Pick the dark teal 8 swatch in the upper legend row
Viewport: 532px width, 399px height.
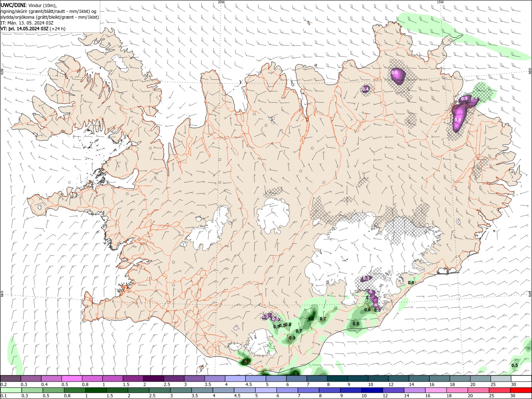tap(337, 379)
